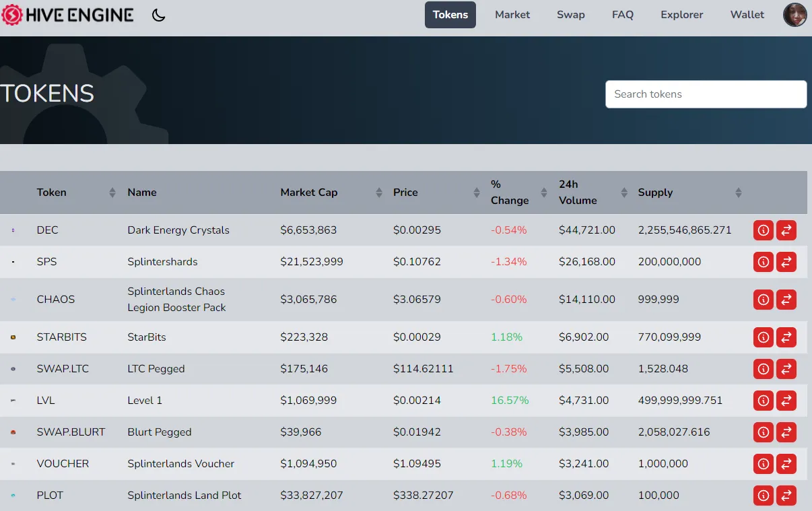Open the user profile avatar
Screen dimensions: 812x511
click(x=795, y=15)
